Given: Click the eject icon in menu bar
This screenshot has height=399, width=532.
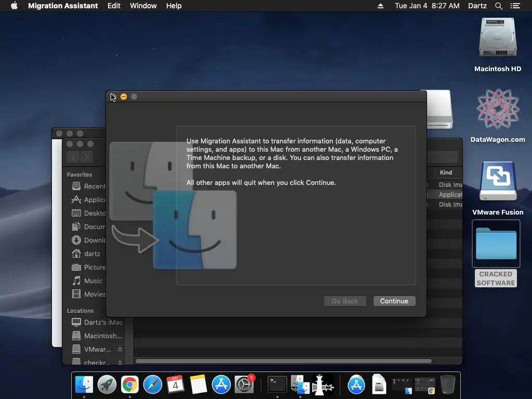Looking at the screenshot, I should (x=380, y=6).
